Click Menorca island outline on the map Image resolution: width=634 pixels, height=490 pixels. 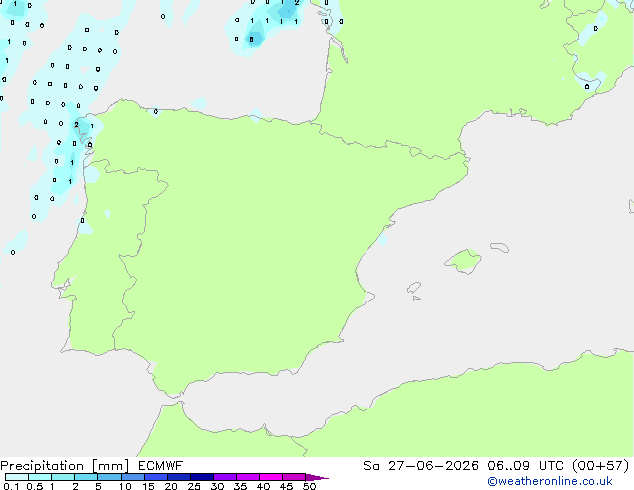[x=499, y=247]
